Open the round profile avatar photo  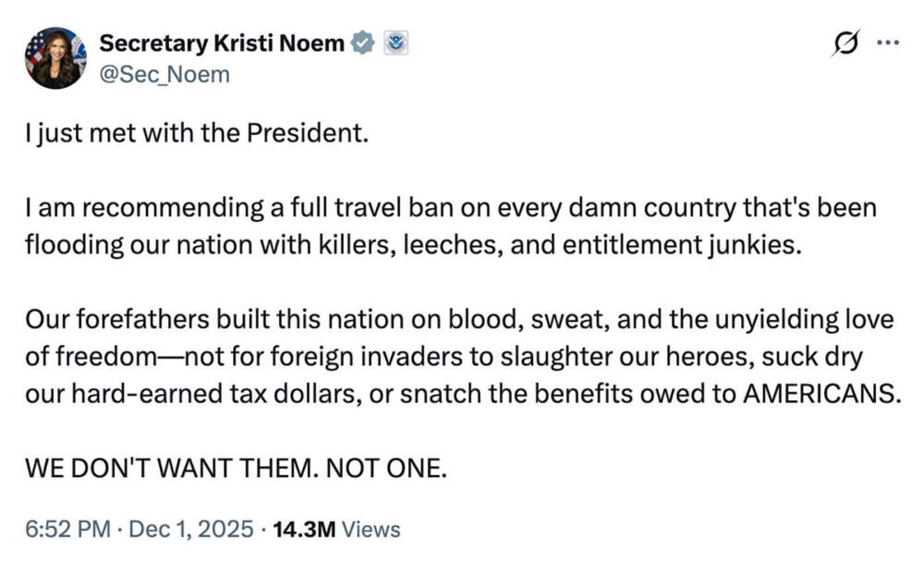click(x=55, y=58)
